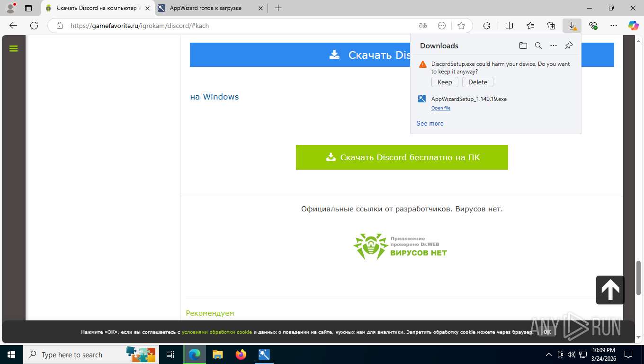Keep the DiscordSetup.exe download
The width and height of the screenshot is (644, 364).
445,82
